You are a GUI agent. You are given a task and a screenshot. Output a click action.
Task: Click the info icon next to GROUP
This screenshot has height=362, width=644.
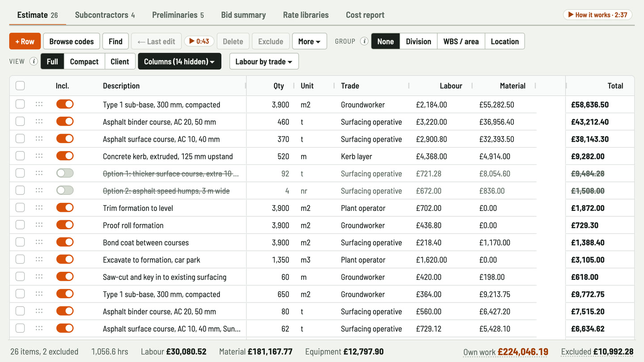tap(364, 41)
